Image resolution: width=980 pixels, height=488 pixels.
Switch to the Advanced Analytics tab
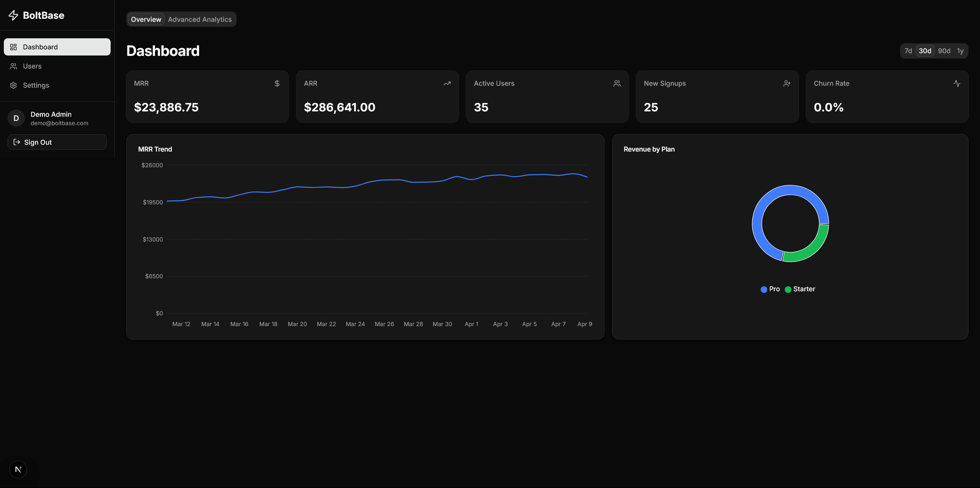point(200,19)
